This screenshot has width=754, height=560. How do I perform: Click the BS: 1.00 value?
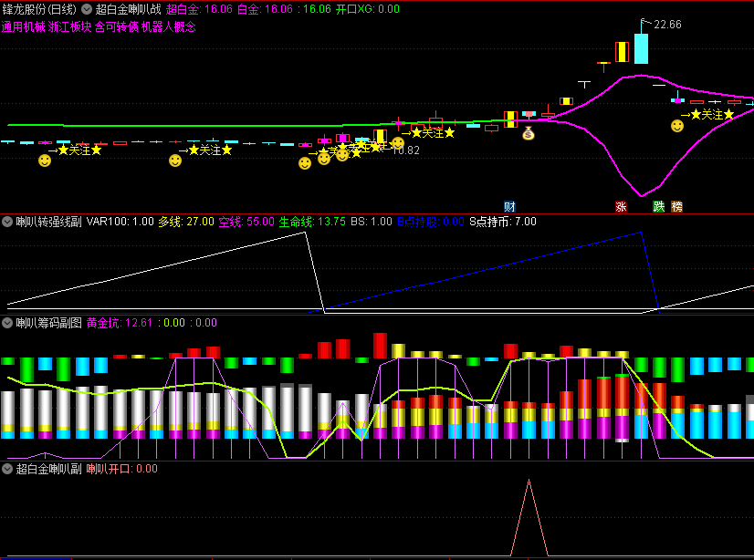pos(372,222)
